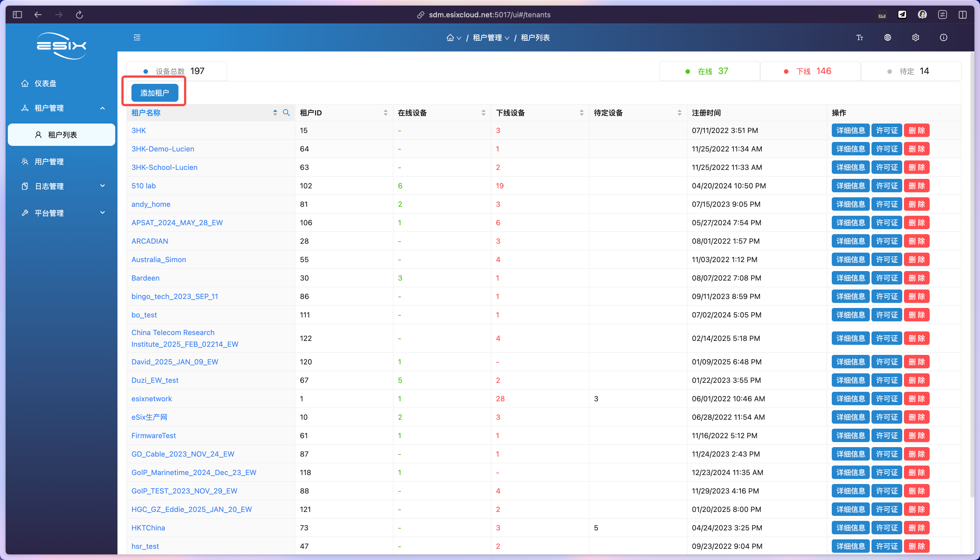Collapse sidebar with the menu fold icon

coord(137,38)
